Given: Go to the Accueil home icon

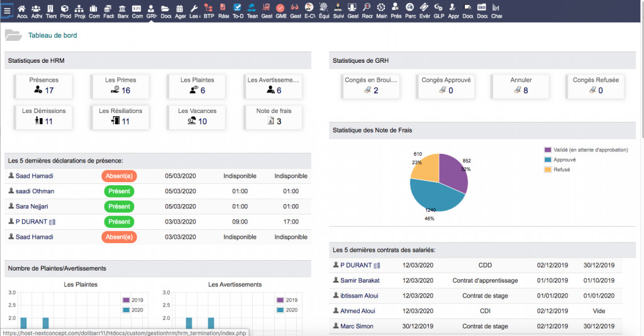Looking at the screenshot, I should click(x=22, y=11).
